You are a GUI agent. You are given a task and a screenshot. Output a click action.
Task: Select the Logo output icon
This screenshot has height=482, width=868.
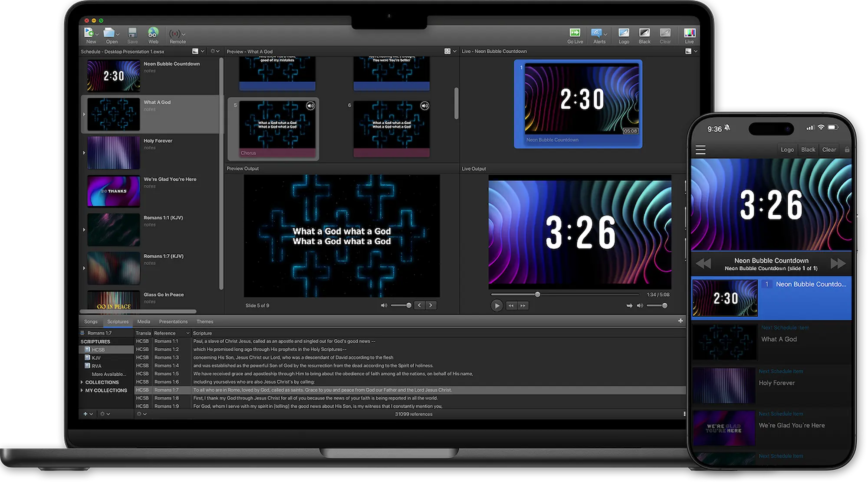pos(624,33)
